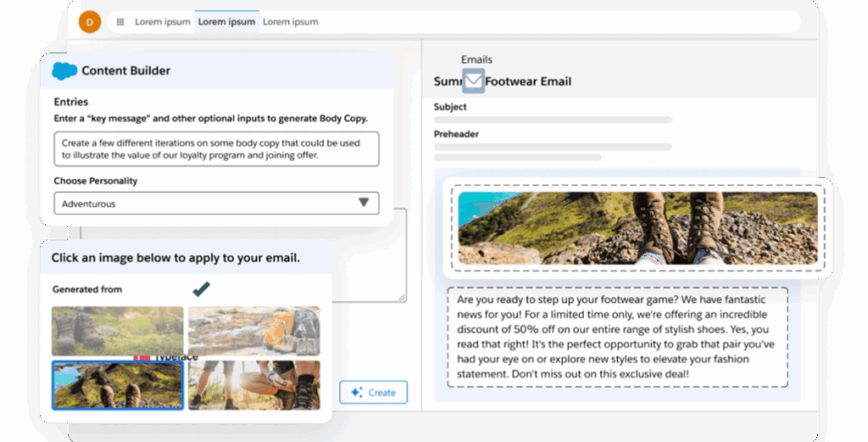This screenshot has width=868, height=442.
Task: Select the email body copy text block
Action: tap(616, 337)
